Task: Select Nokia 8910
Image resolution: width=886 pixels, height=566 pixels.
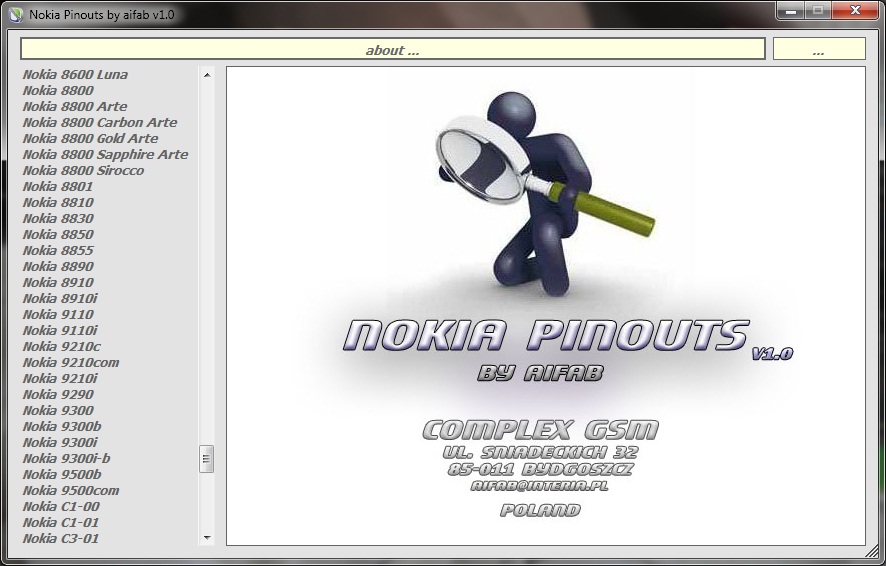Action: pos(58,282)
